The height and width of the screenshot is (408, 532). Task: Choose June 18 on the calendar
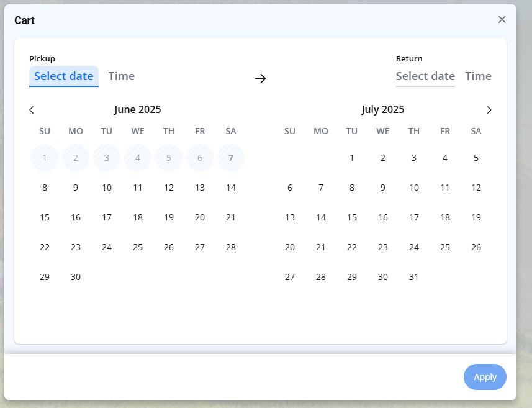click(x=138, y=217)
